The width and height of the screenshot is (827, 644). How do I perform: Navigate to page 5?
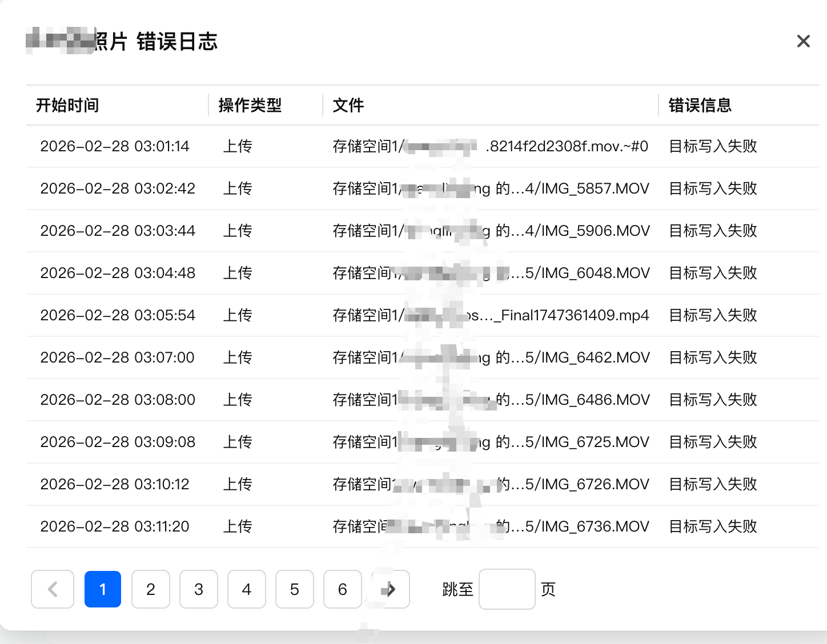295,589
